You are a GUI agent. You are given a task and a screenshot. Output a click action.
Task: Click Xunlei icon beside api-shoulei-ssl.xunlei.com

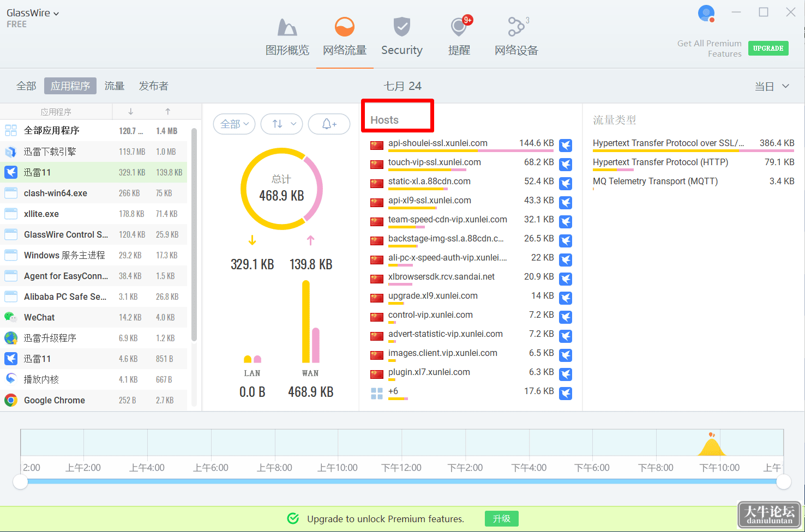(x=566, y=146)
